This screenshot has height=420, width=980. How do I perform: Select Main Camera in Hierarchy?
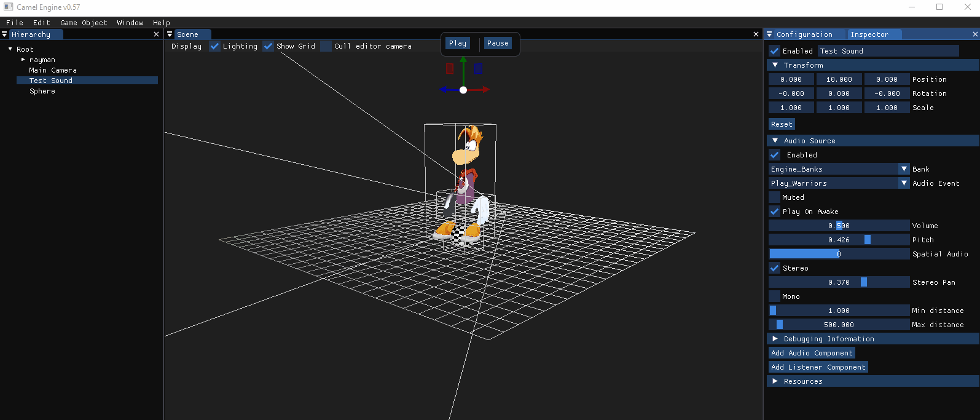[x=53, y=70]
